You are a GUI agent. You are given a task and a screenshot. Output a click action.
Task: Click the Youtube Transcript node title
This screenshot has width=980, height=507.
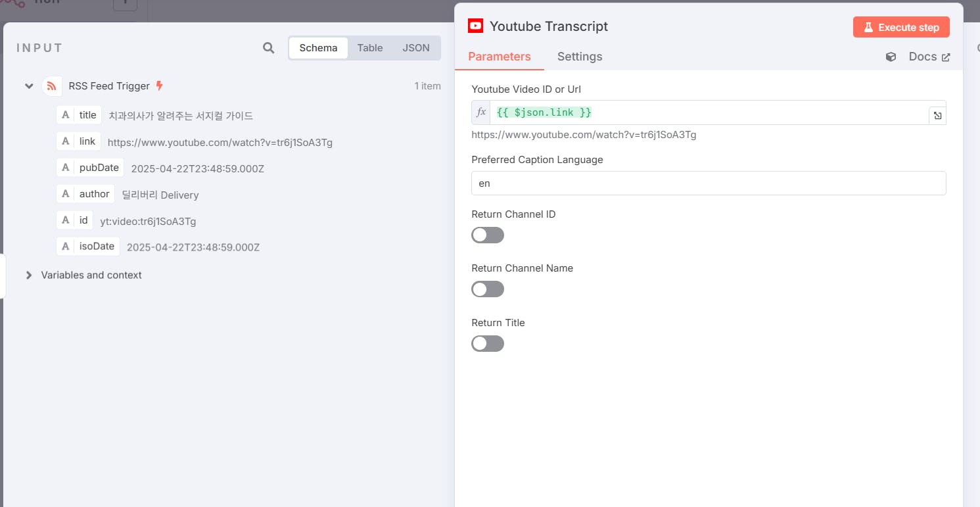(549, 26)
